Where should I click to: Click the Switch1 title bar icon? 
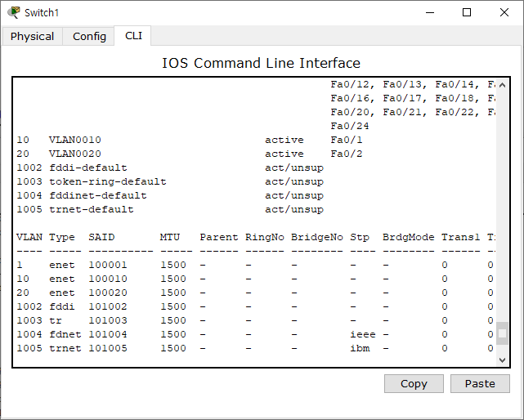pos(14,13)
